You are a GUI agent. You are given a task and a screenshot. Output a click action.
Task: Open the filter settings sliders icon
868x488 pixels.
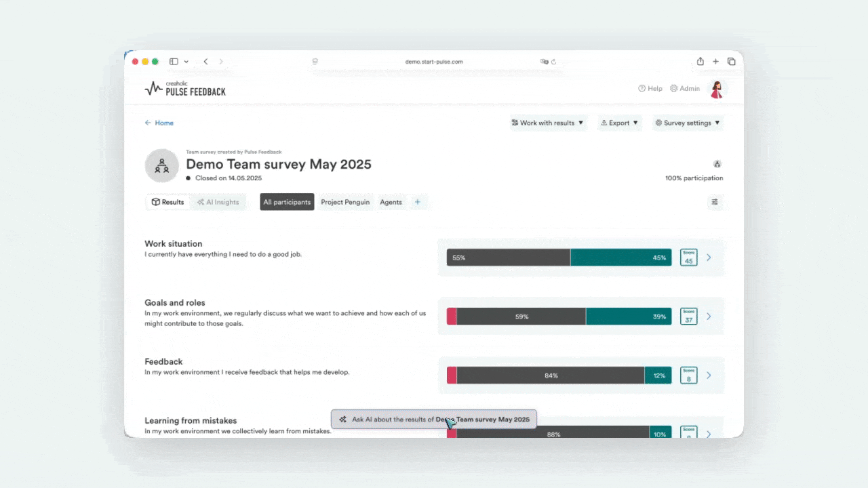(715, 202)
